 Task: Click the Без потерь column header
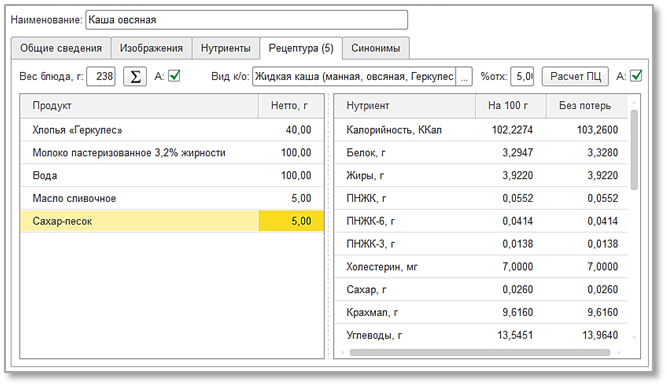[x=586, y=106]
